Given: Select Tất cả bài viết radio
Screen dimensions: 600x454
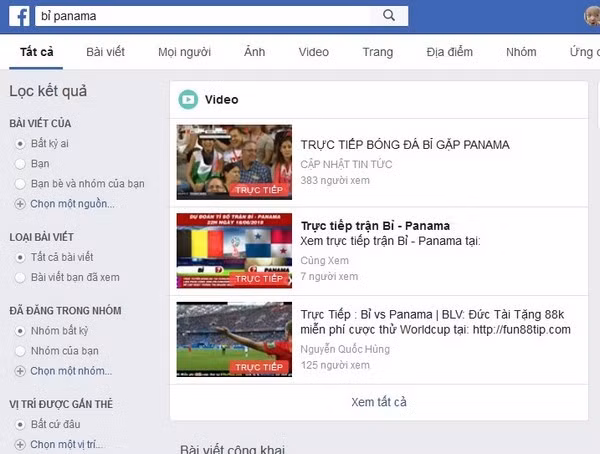Looking at the screenshot, I should coord(20,257).
